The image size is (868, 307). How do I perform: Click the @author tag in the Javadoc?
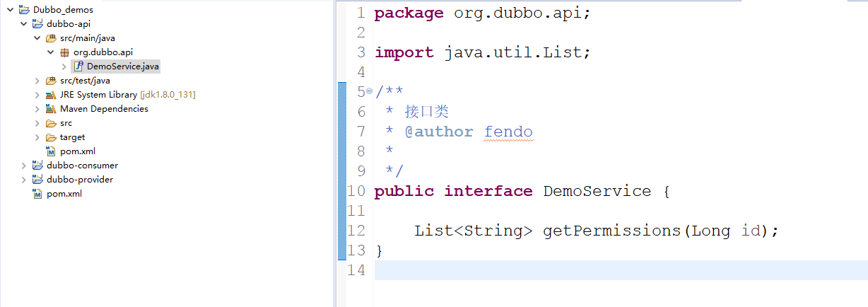pos(439,132)
